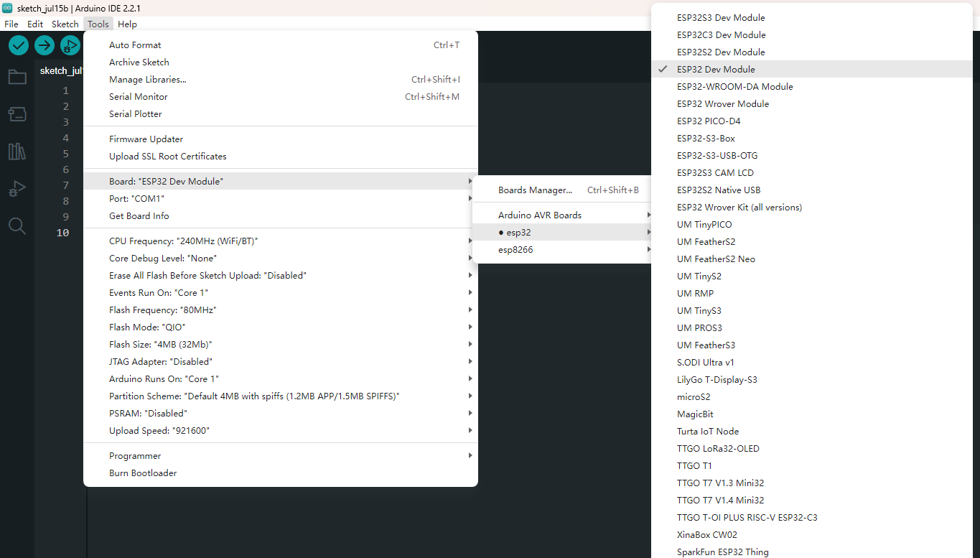Open the Serial Monitor
This screenshot has height=558, width=980.
point(281,97)
